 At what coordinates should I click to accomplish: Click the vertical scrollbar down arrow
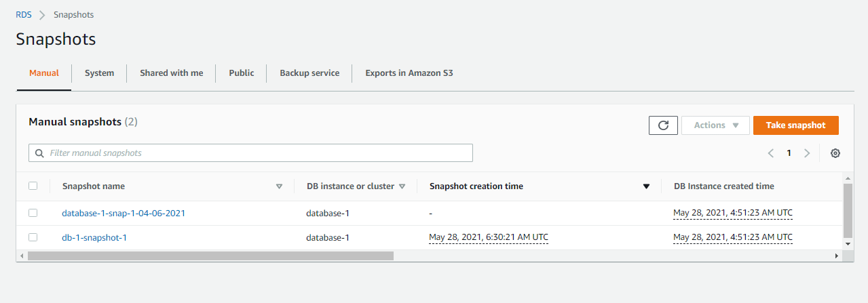(x=847, y=243)
